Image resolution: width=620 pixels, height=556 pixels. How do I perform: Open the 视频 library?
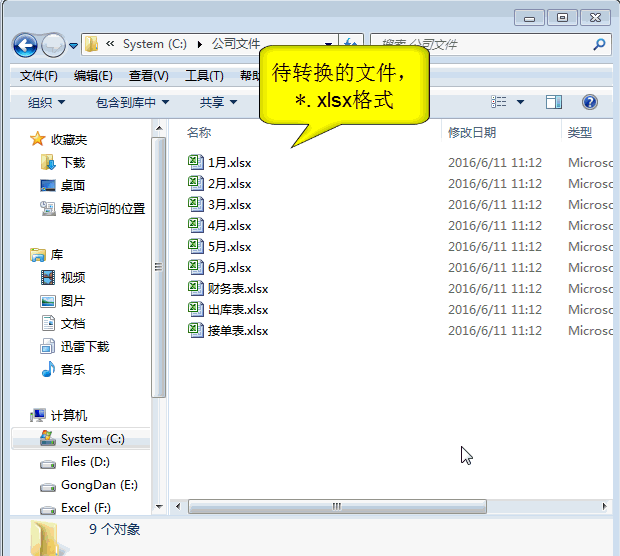[x=63, y=278]
